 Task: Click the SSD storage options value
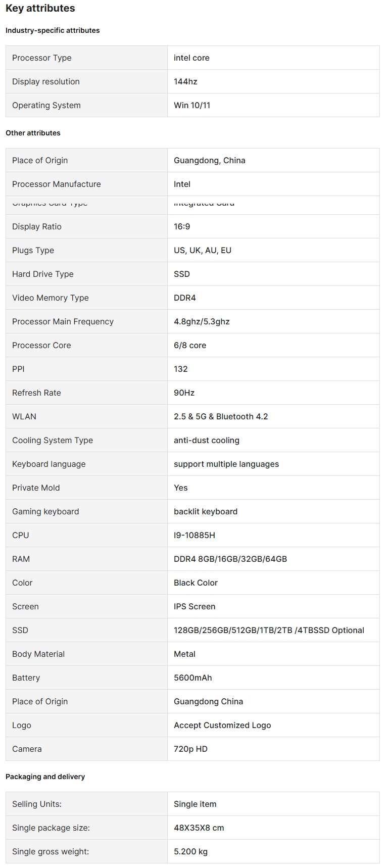[x=269, y=630]
